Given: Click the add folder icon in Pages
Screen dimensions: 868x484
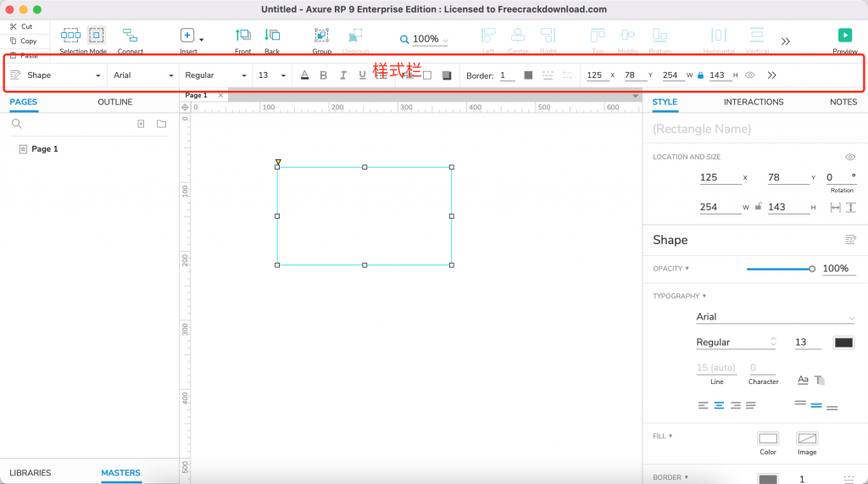Looking at the screenshot, I should [161, 124].
